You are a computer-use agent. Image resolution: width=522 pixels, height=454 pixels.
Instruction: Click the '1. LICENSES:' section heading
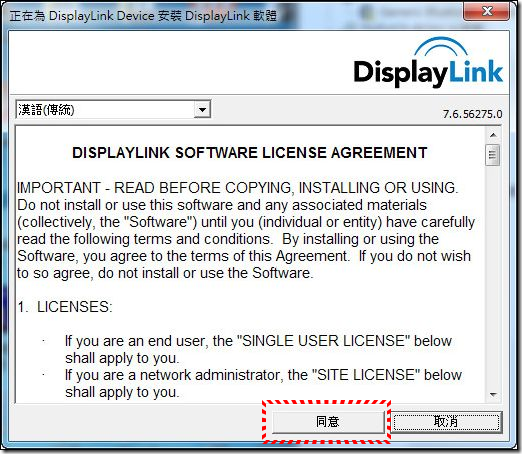click(x=65, y=307)
